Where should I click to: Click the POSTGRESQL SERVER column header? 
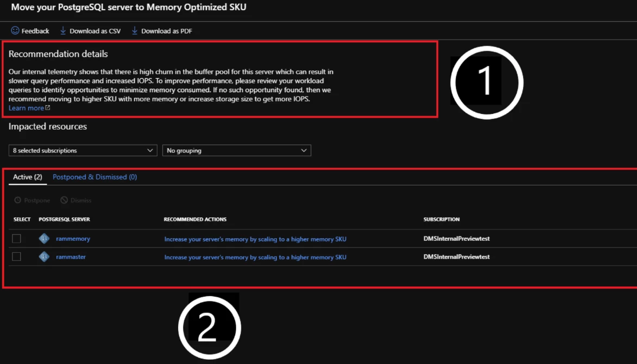(x=64, y=219)
